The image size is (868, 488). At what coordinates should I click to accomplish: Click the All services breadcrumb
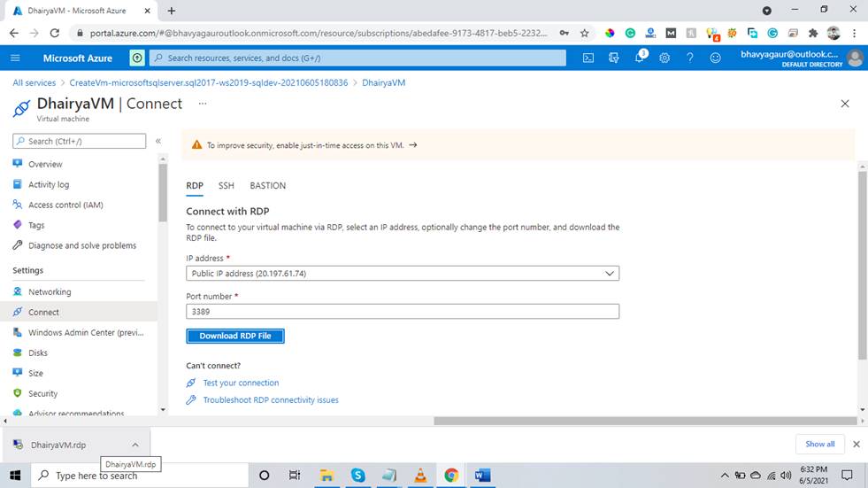click(x=35, y=82)
